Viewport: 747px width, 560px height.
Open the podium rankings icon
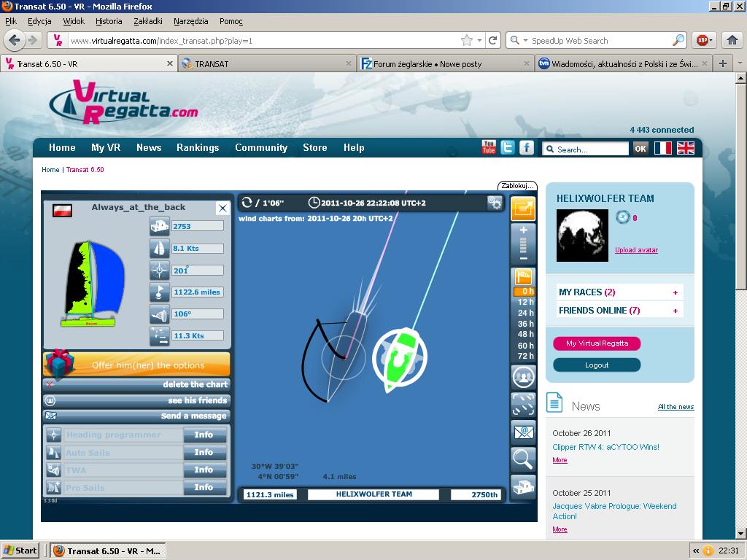(x=523, y=486)
